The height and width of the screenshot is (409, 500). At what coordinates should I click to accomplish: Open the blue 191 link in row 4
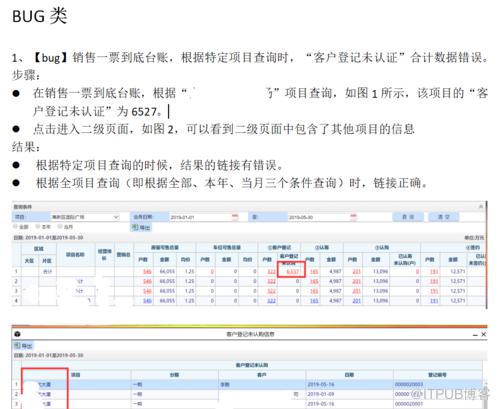[x=434, y=301]
